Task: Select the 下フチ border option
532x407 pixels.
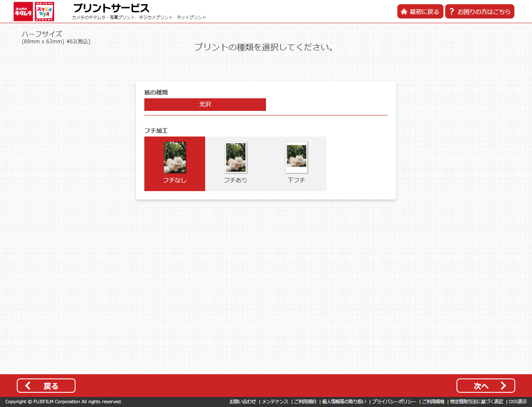Action: pos(296,164)
